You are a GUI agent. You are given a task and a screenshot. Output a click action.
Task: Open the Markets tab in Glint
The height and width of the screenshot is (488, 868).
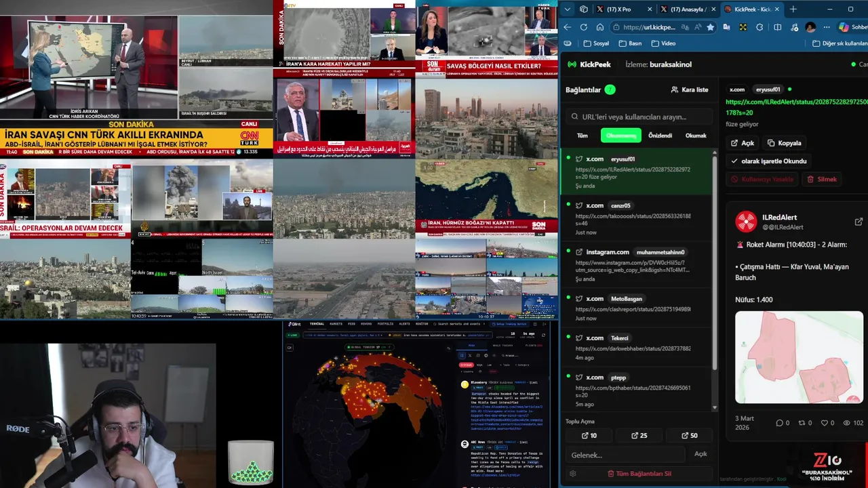point(336,324)
